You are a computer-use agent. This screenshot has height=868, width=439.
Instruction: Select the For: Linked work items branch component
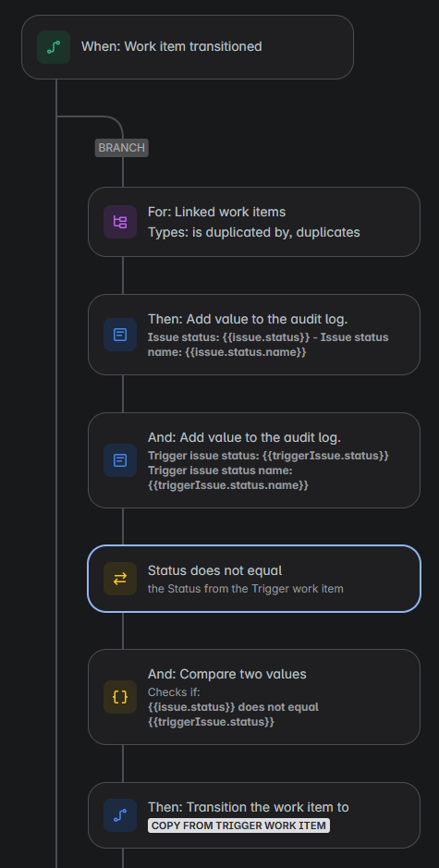(x=254, y=222)
